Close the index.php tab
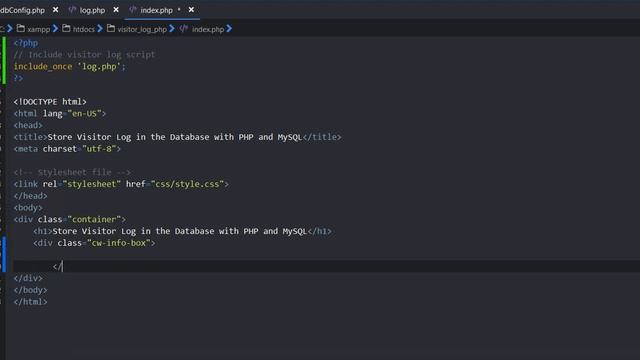The image size is (640, 360). 191,10
